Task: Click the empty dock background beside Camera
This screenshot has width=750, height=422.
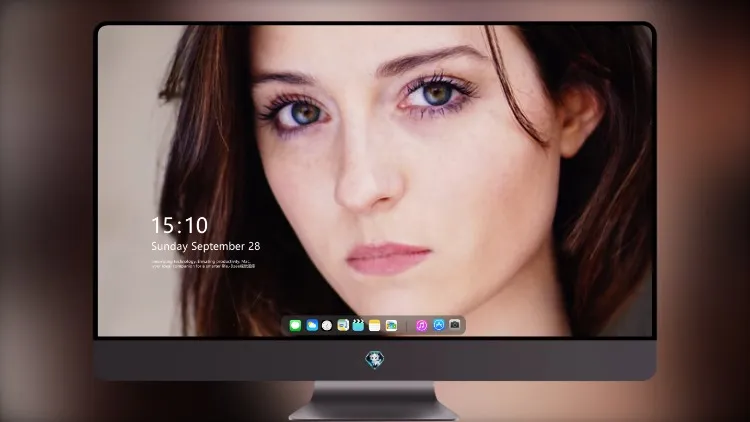Action: pyautogui.click(x=463, y=325)
